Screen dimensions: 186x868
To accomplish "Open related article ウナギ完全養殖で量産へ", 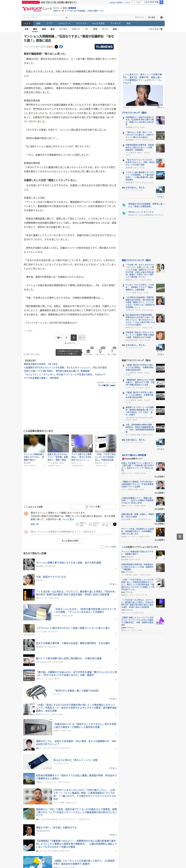I will 41,378.
